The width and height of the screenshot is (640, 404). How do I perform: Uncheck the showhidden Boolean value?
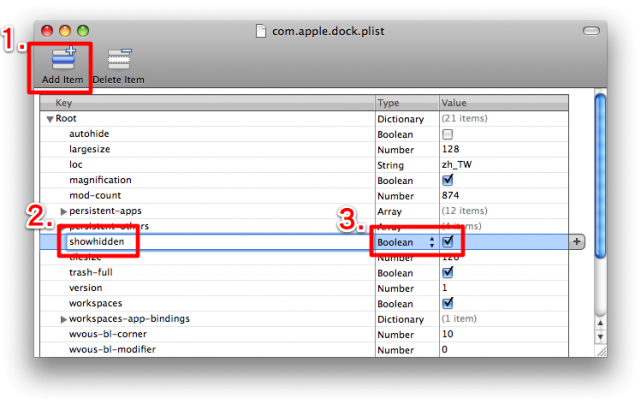coord(448,242)
